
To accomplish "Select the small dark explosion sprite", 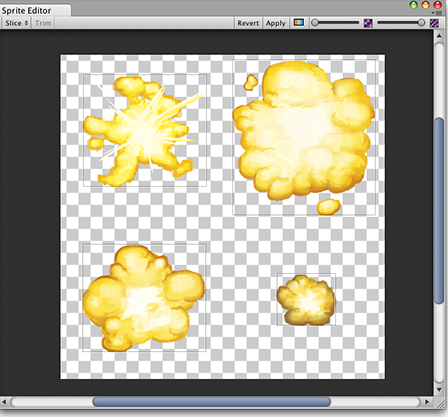I will [306, 299].
